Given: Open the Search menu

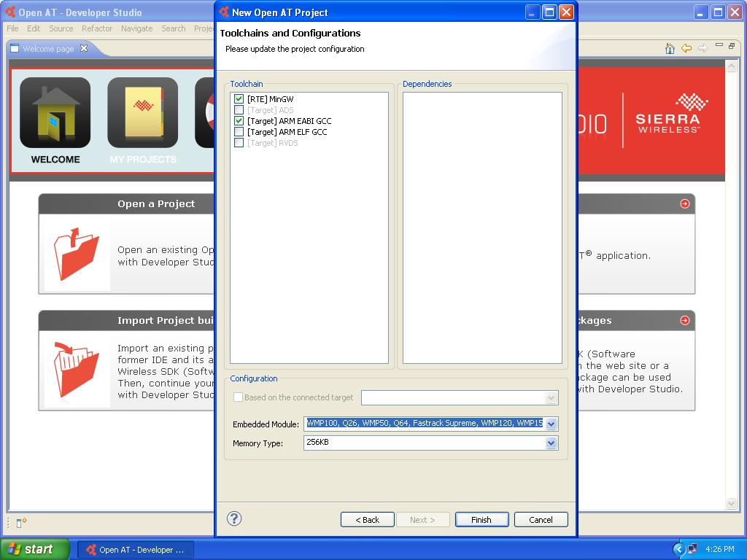Looking at the screenshot, I should pyautogui.click(x=174, y=28).
